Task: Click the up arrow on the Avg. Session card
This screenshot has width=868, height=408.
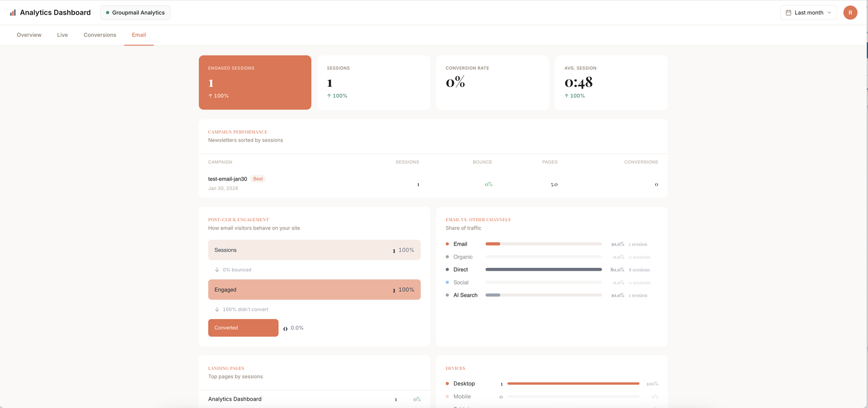Action: (x=567, y=95)
